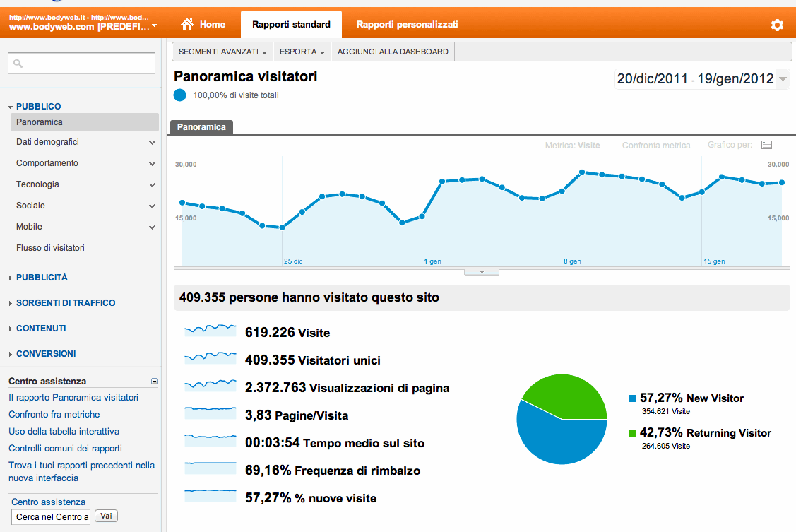
Task: Click the visits pie segment icon
Action: 180,95
